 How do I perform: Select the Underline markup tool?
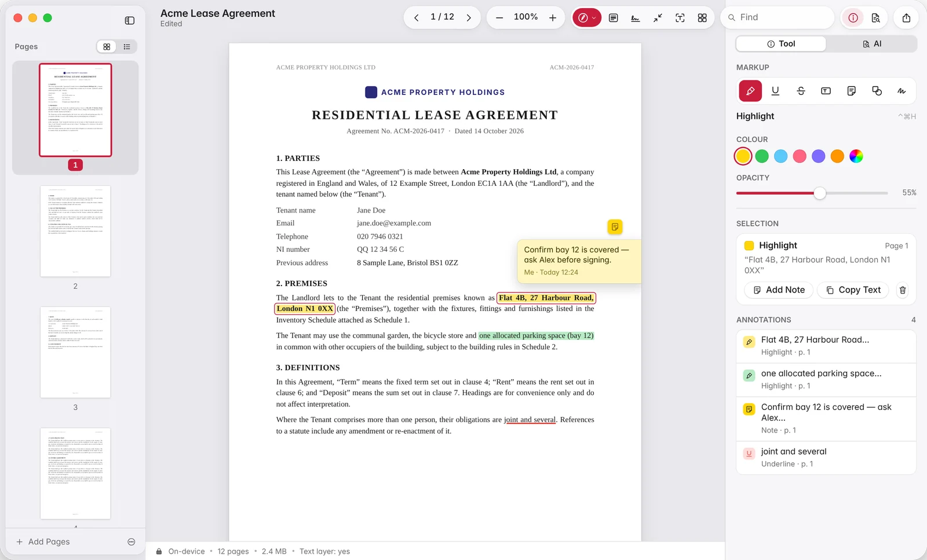coord(775,91)
